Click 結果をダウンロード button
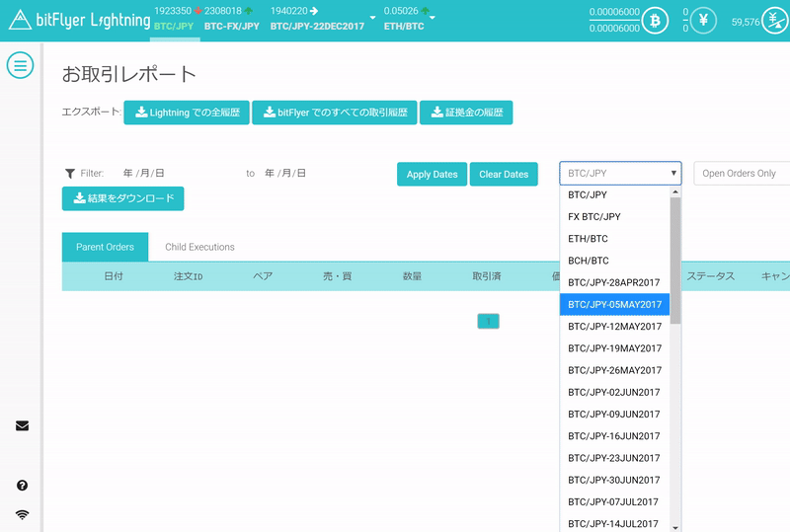 122,198
